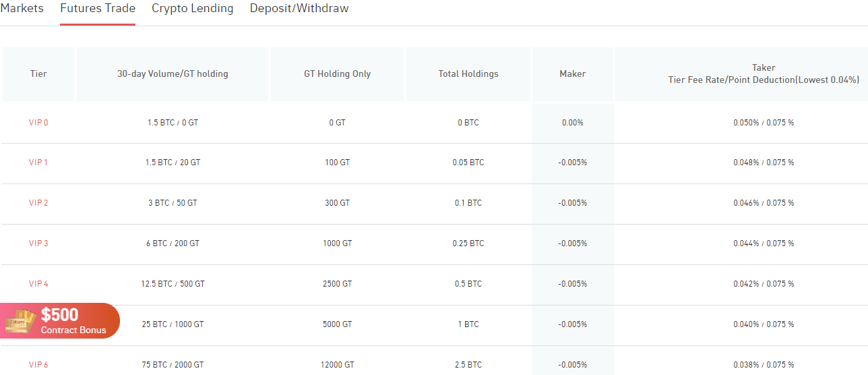Click the 0.038% / 0.075 % taker cell
Screen dimensions: 868x375
(764, 365)
